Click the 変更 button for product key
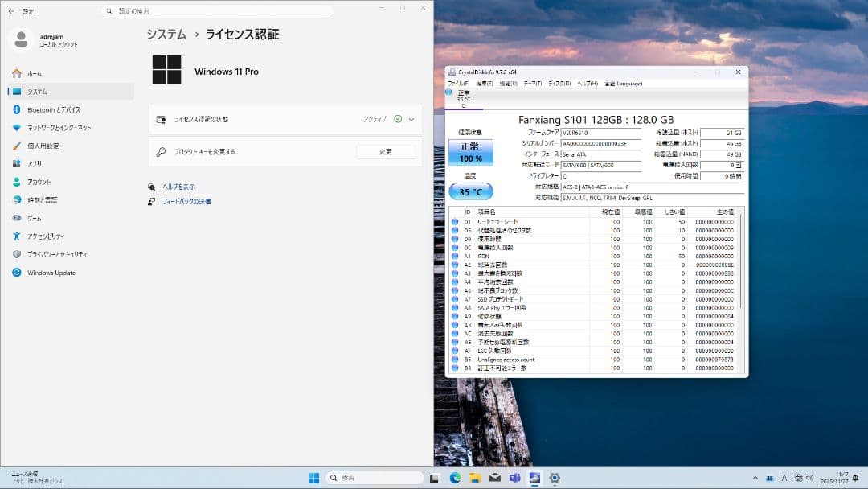Viewport: 868px width, 489px height. click(386, 151)
